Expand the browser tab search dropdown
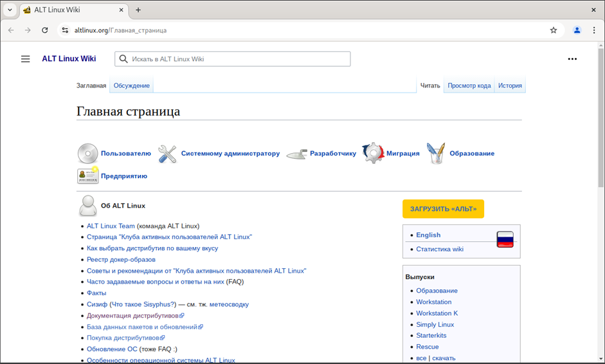Viewport: 605px width, 364px height. point(10,10)
